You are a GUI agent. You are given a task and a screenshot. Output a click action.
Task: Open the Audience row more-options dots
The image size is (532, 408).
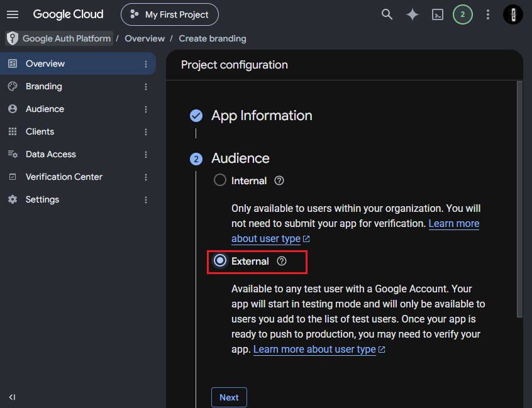point(146,109)
